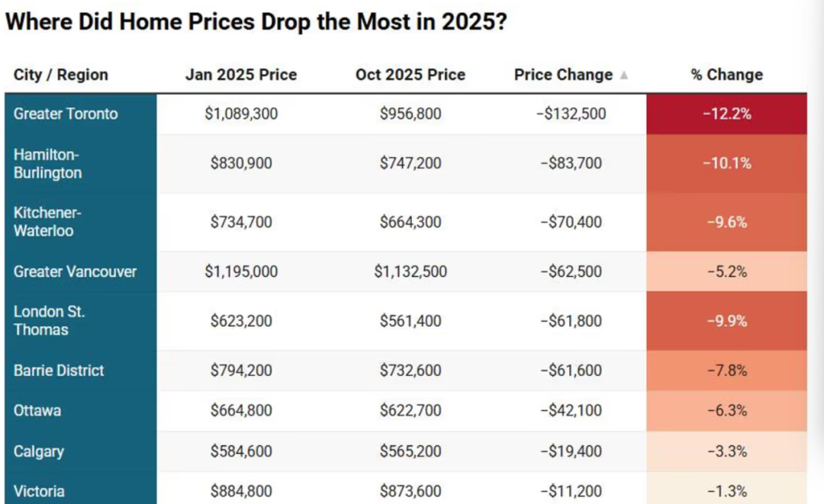Click the chart title about home prices

[256, 21]
